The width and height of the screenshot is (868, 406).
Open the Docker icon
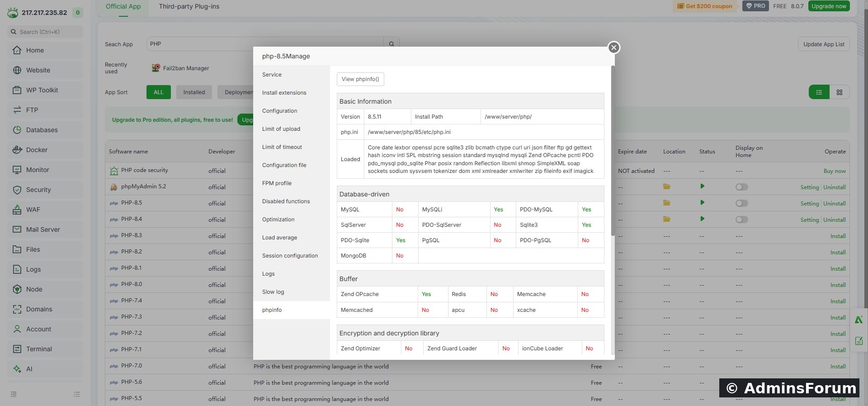point(17,150)
